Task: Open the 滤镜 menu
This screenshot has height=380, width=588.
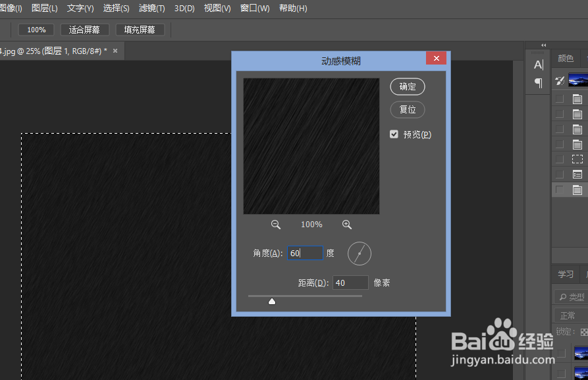Action: (151, 8)
